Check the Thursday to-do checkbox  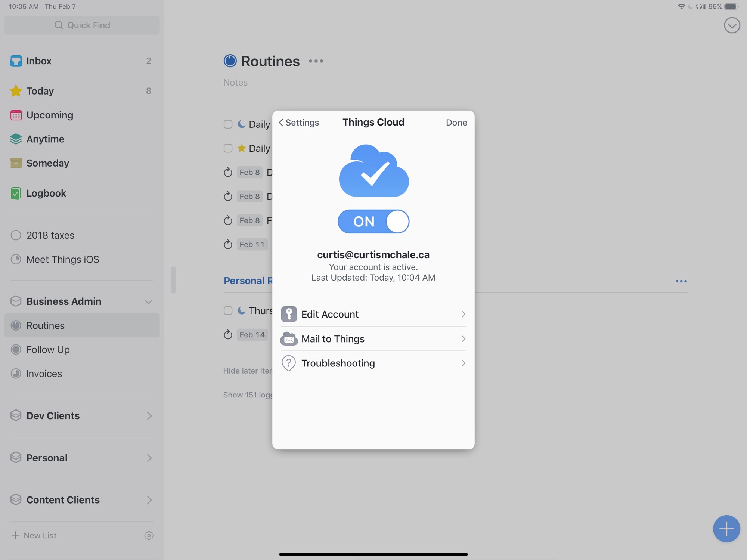coord(228,311)
